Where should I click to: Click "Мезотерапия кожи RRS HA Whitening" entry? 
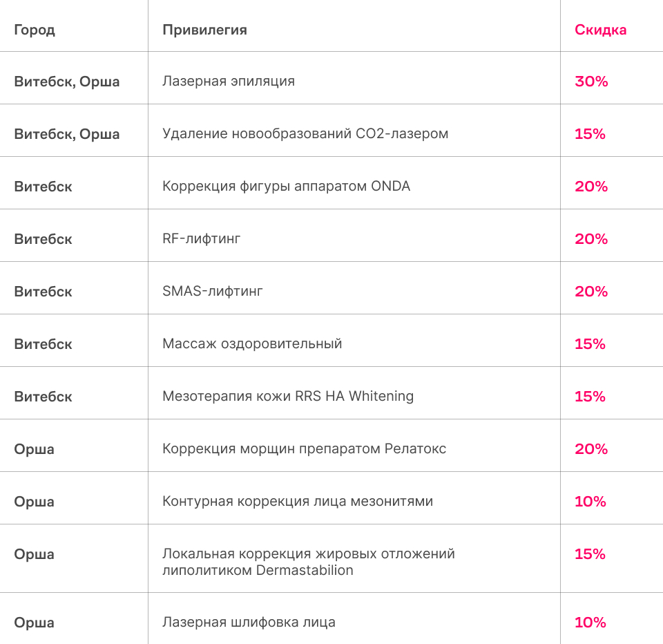pyautogui.click(x=288, y=397)
